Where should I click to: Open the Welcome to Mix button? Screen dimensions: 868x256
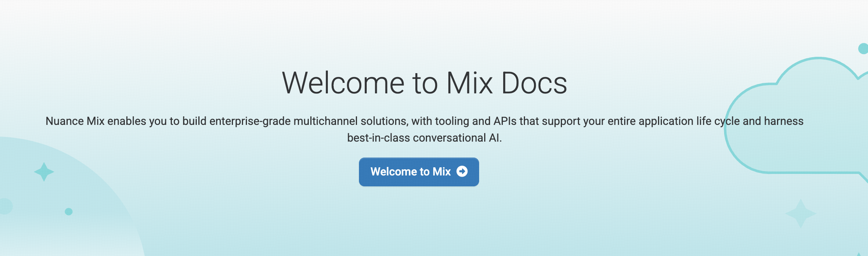click(419, 172)
